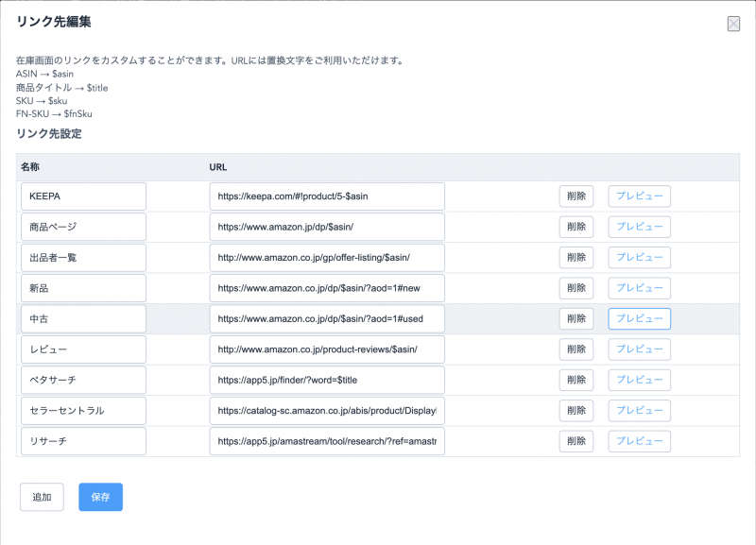This screenshot has width=756, height=545.
Task: Click the 'ASIN → $asin' hint text
Action: [44, 74]
